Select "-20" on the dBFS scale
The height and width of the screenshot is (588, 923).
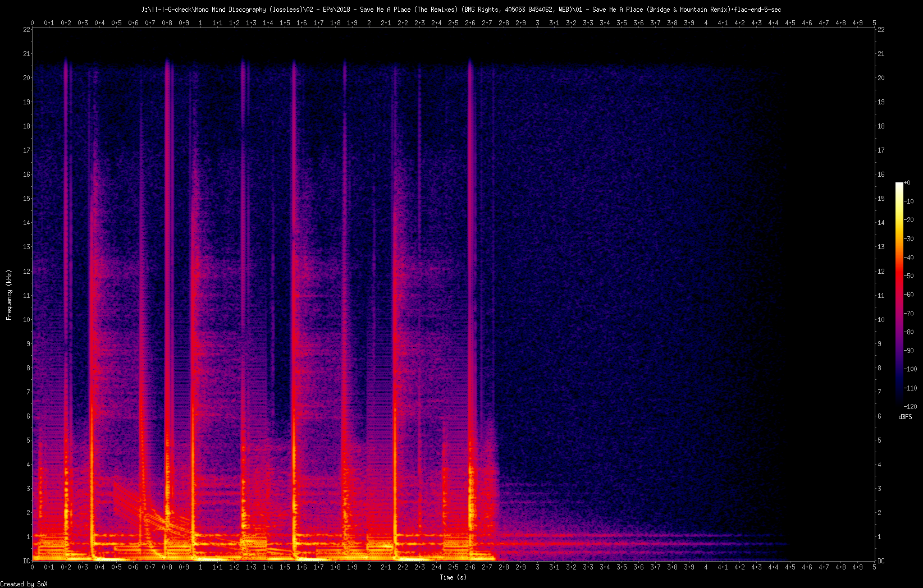909,220
